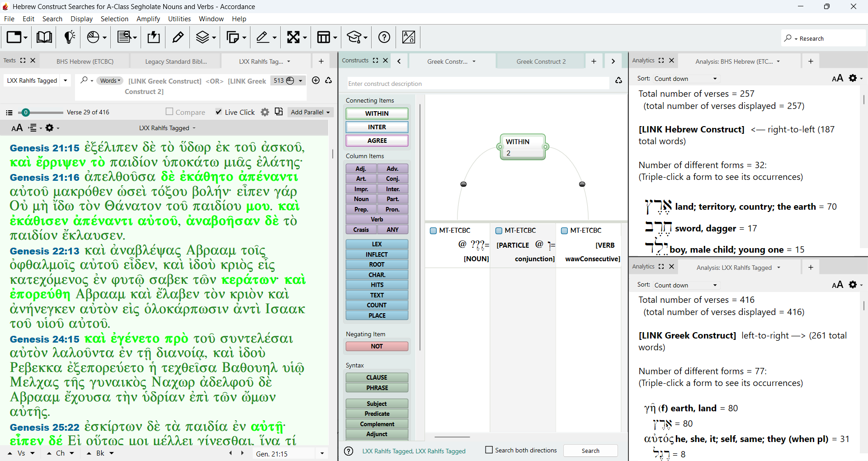Click the Enter construct description field
868x461 pixels.
[x=478, y=84]
